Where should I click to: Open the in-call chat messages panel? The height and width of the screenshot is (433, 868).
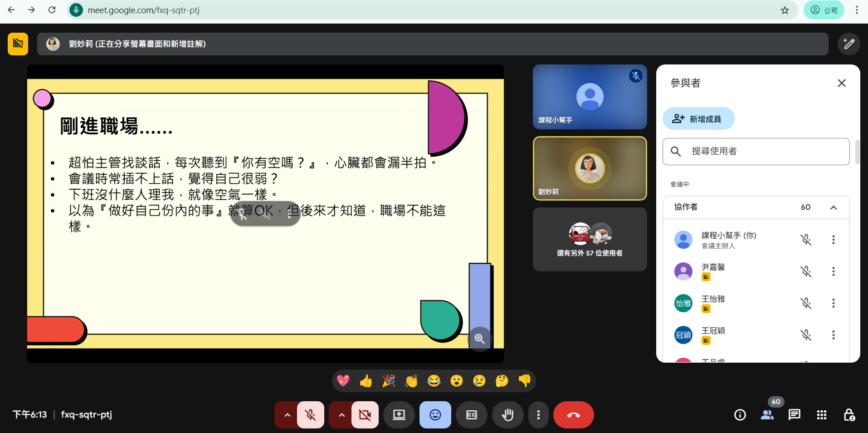click(x=794, y=415)
